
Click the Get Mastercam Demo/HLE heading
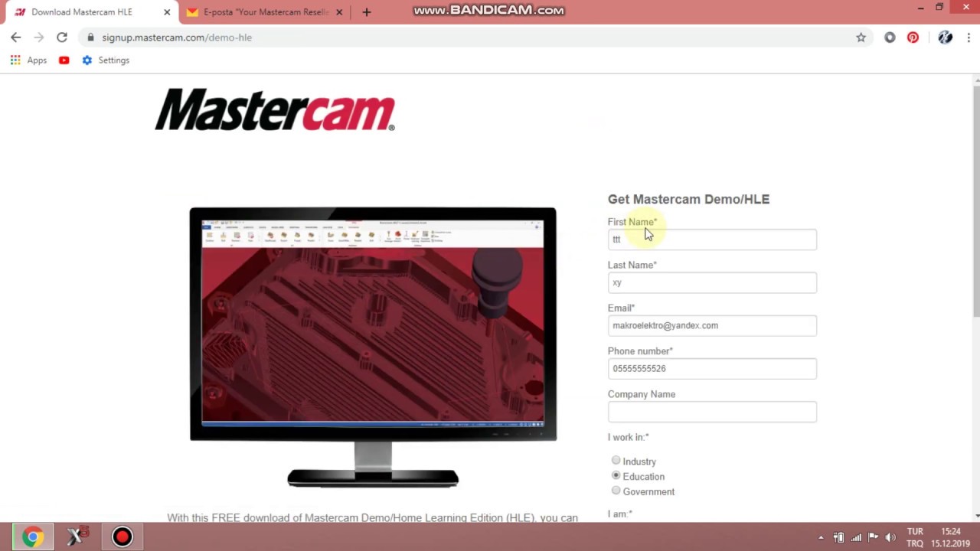(688, 199)
